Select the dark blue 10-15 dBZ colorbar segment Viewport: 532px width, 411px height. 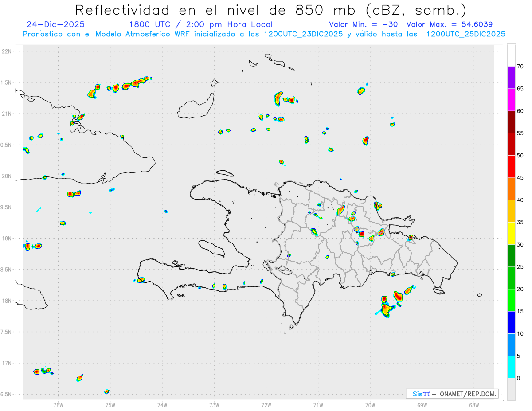coord(511,322)
